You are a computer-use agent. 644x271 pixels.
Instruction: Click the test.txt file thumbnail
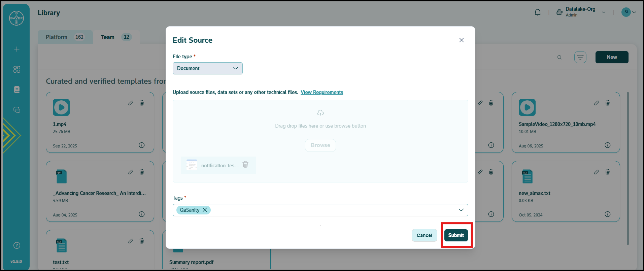[x=61, y=245]
